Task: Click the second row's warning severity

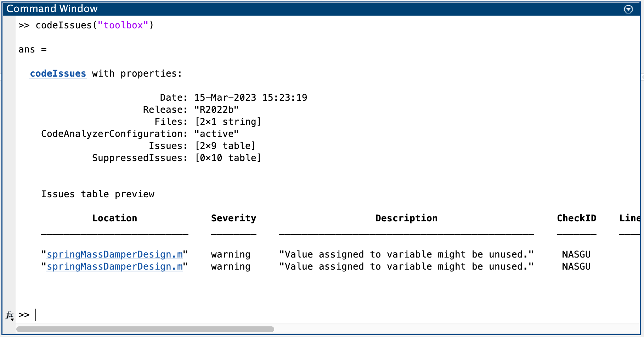Action: click(x=231, y=266)
